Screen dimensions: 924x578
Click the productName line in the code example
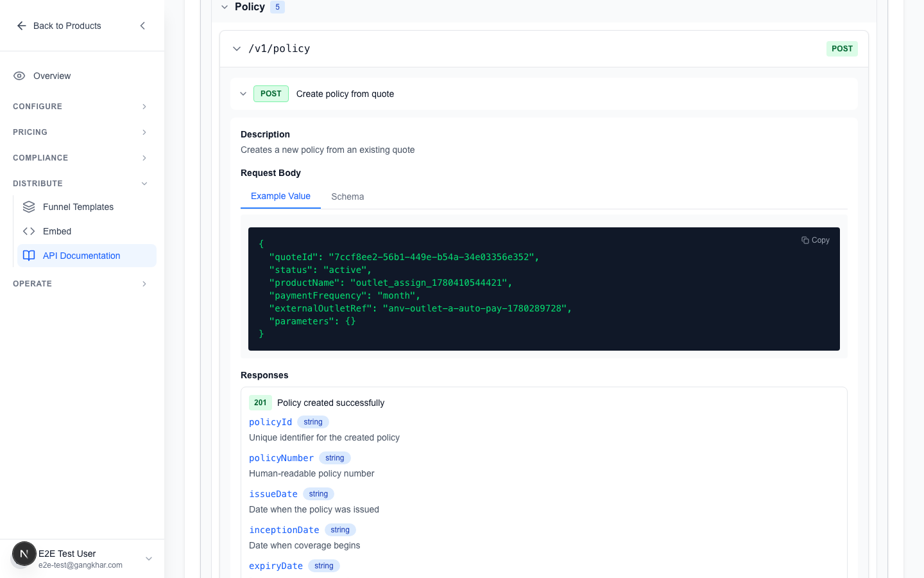click(x=391, y=283)
